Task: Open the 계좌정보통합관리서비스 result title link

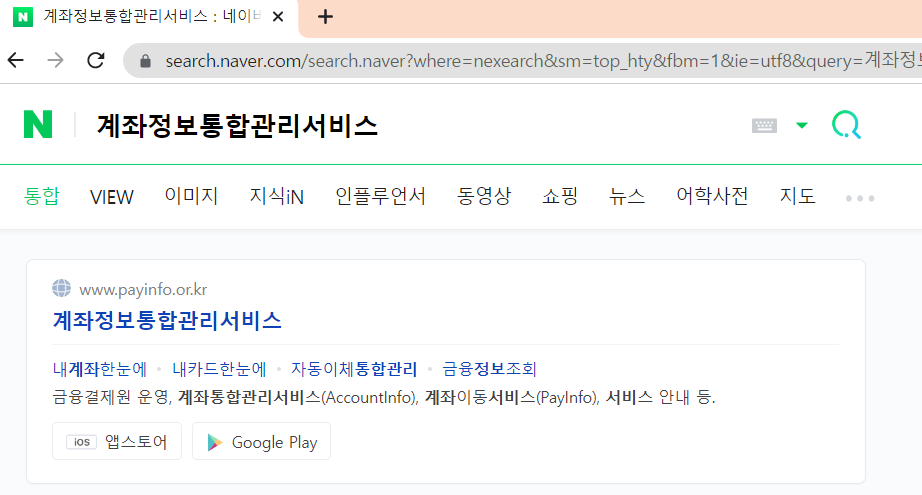Action: (x=167, y=320)
